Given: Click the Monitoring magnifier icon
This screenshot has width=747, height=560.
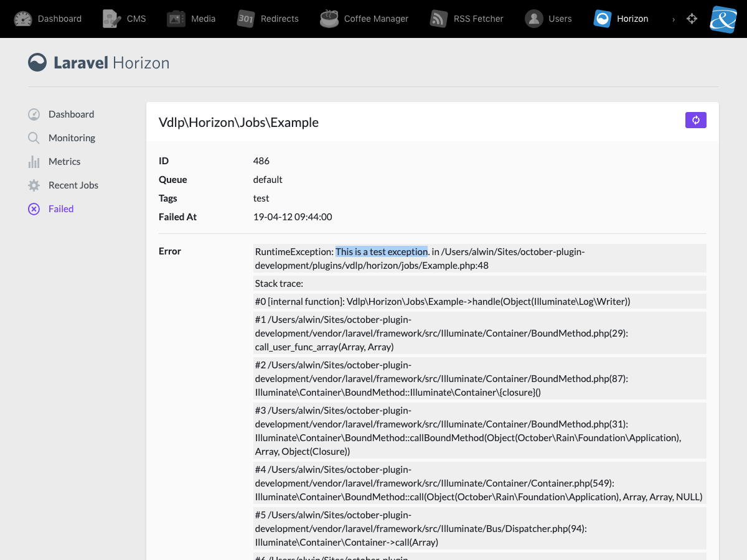Looking at the screenshot, I should pos(34,138).
